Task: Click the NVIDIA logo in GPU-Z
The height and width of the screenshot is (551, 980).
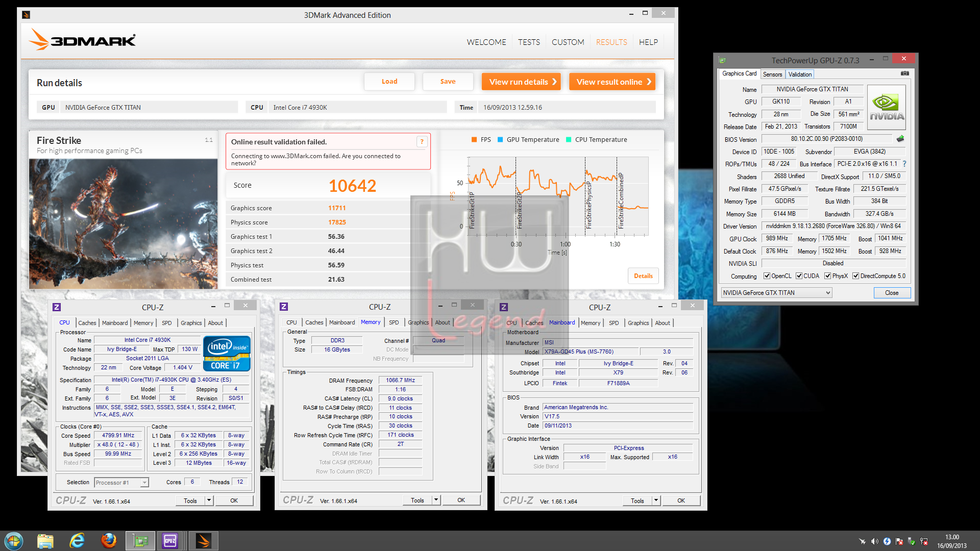Action: (887, 108)
